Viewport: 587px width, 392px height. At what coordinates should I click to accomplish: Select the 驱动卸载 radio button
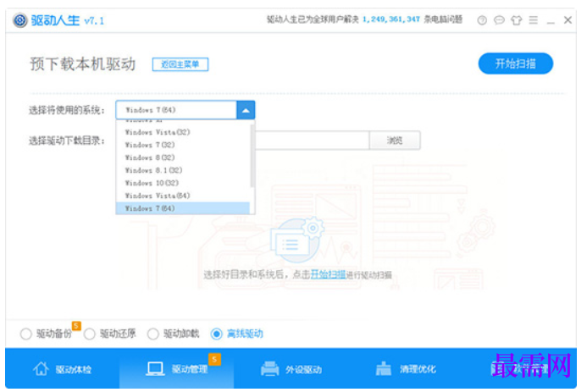pos(152,334)
